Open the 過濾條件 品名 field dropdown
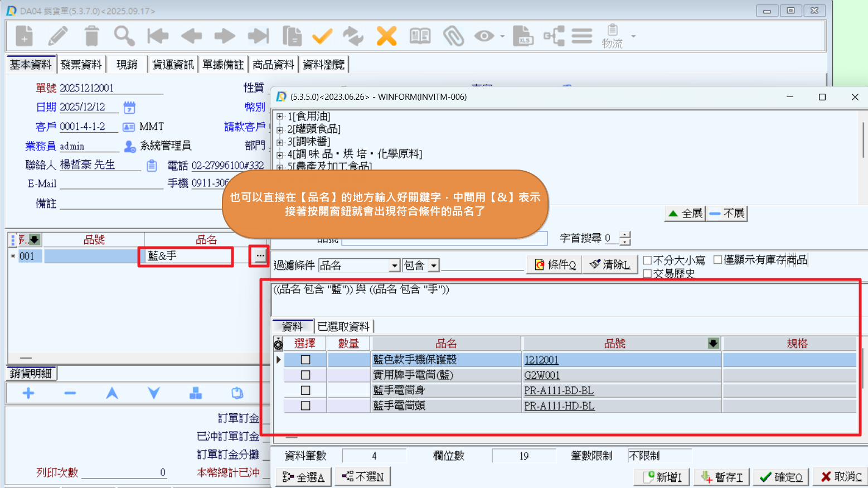Viewport: 868px width, 488px height. tap(395, 265)
